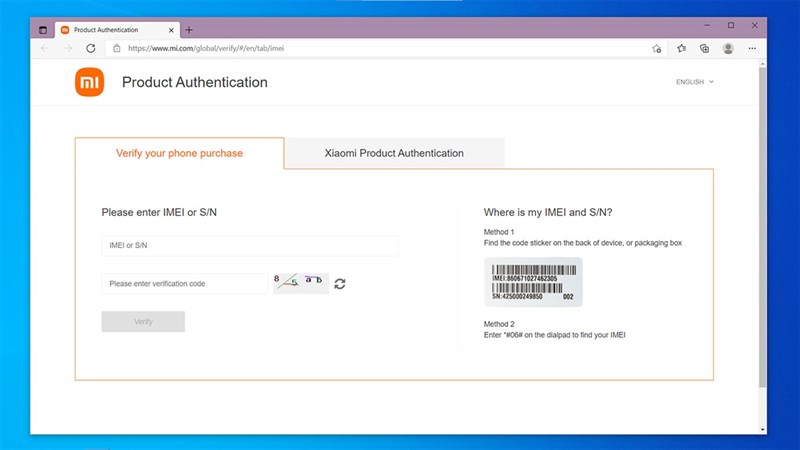Close the Product Authentication browser tab
The image size is (800, 450).
tap(171, 30)
